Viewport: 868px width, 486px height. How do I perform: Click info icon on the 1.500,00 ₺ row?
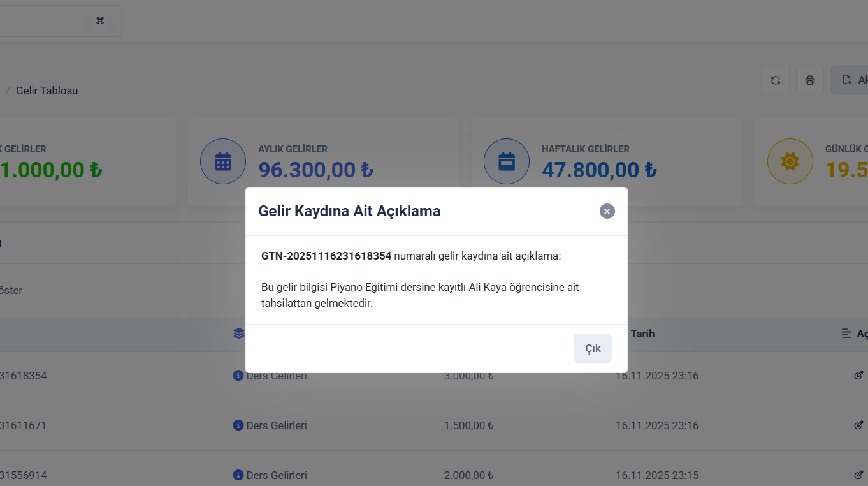coord(238,425)
